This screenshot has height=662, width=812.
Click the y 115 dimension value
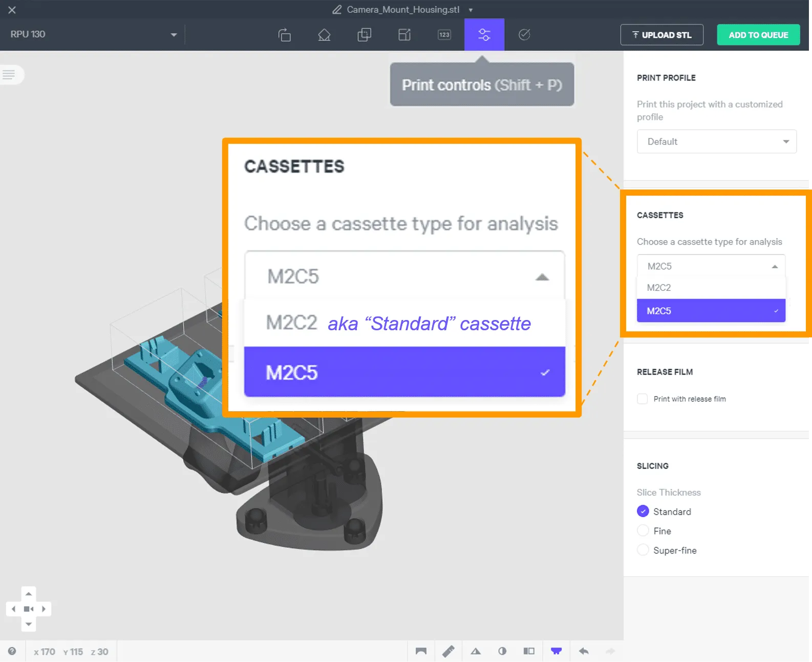coord(73,652)
